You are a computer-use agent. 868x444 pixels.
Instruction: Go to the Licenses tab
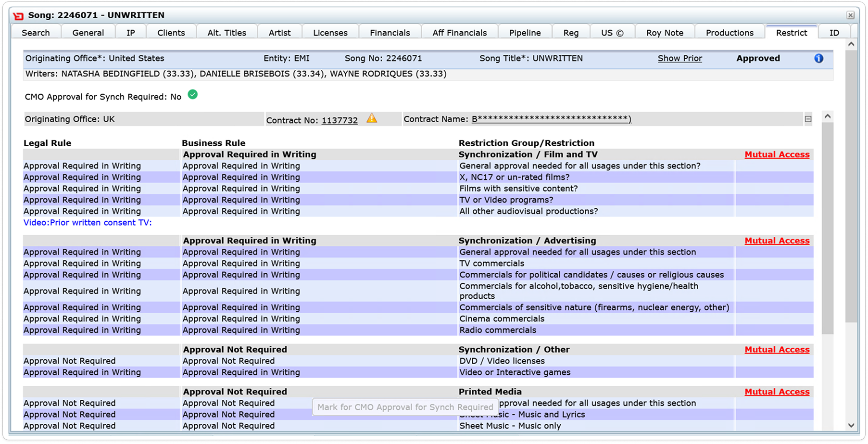[x=330, y=33]
